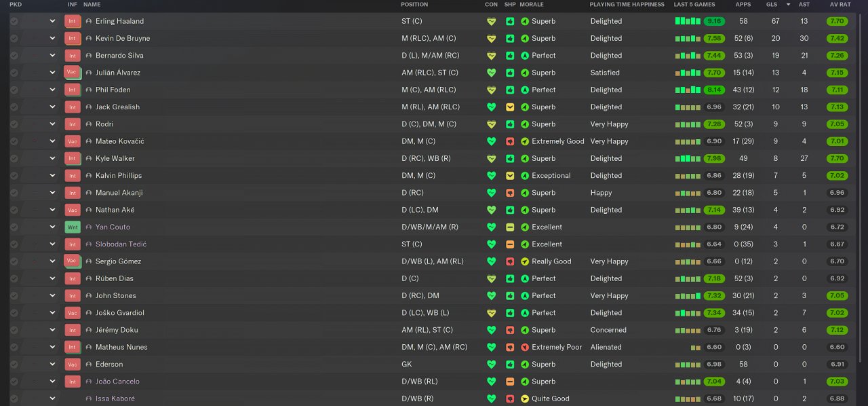Open the dropdown chevron for Julián Álvarez
The height and width of the screenshot is (406, 868).
[x=52, y=73]
